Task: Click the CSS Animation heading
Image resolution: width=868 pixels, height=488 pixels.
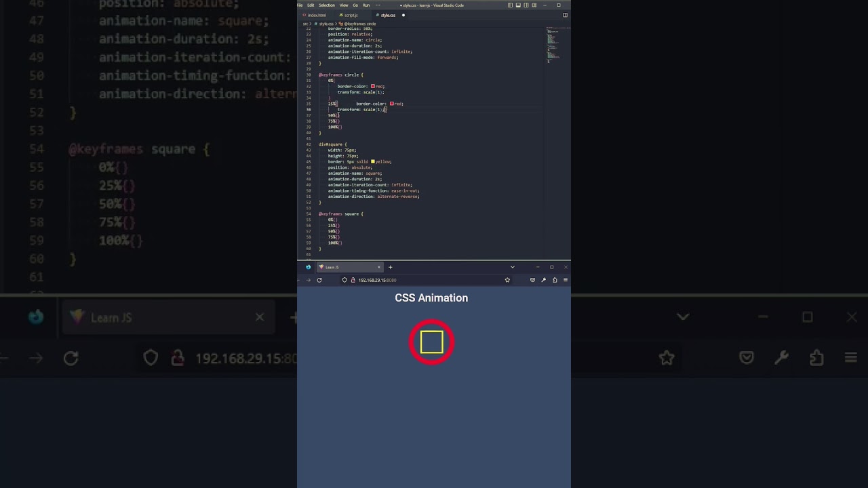Action: pos(431,298)
